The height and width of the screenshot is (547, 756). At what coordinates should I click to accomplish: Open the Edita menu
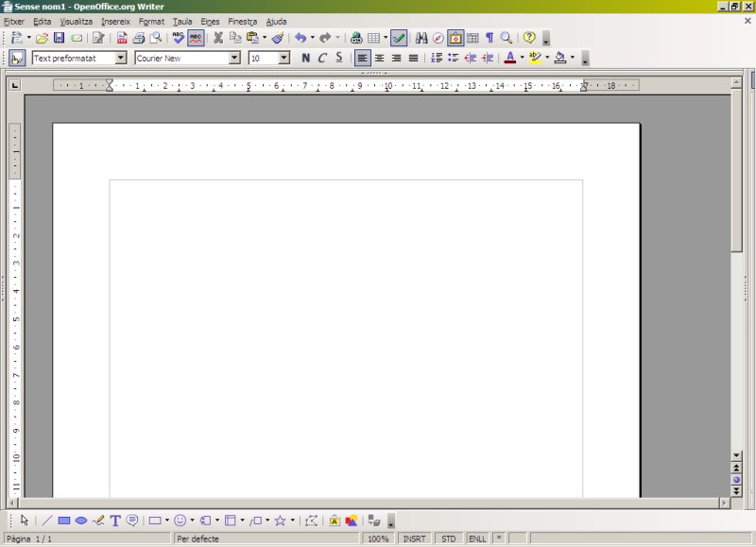(x=42, y=22)
